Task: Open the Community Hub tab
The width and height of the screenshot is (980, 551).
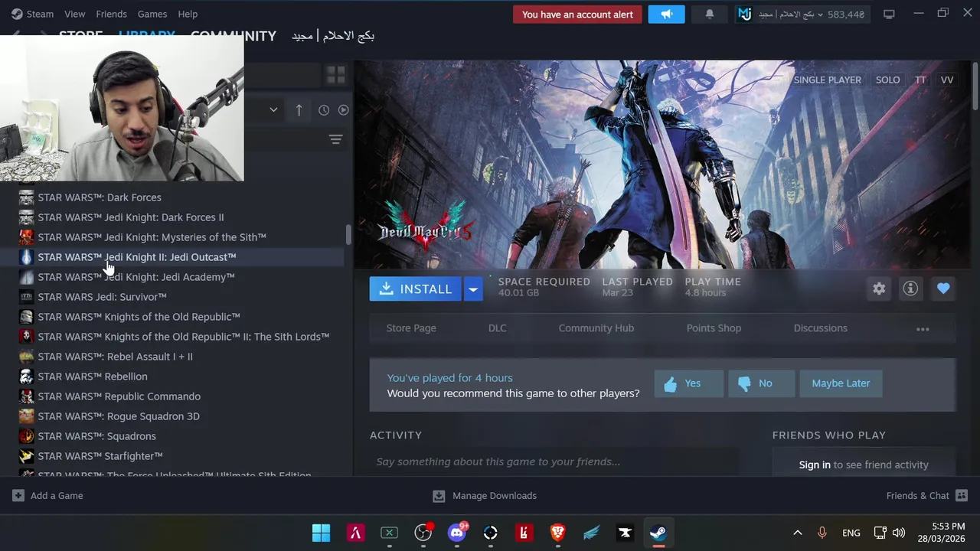Action: pos(596,328)
